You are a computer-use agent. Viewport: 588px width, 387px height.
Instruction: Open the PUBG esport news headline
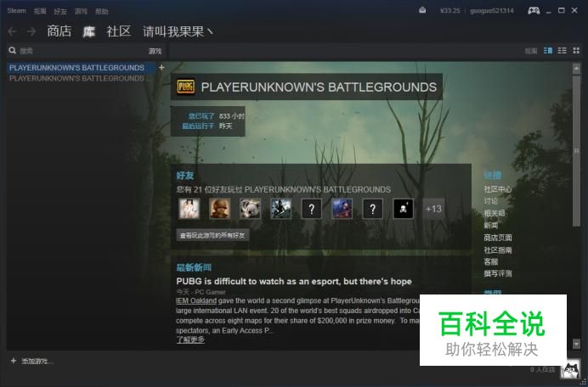click(294, 282)
